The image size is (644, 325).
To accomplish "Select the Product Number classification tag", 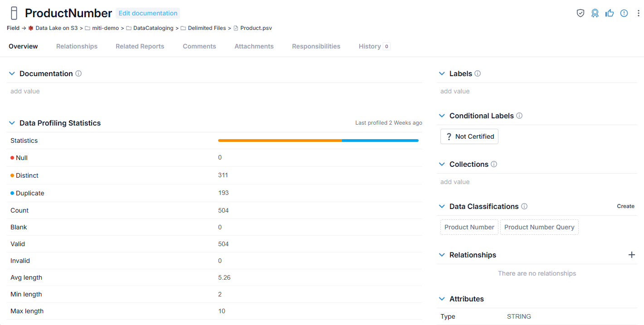I will point(469,227).
